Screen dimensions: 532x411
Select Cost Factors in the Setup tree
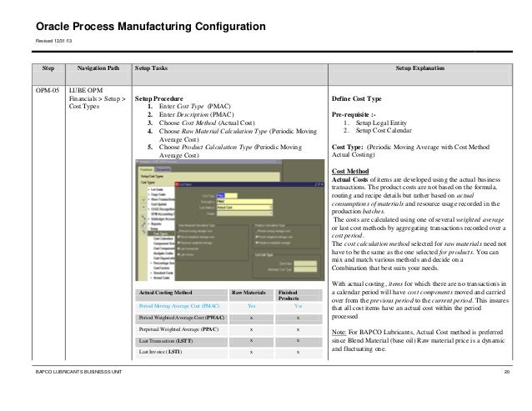click(162, 268)
